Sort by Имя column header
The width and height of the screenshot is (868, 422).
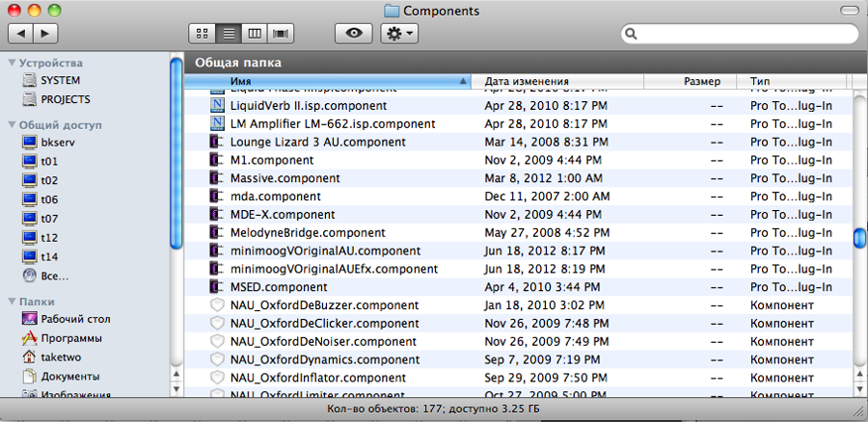coord(327,81)
